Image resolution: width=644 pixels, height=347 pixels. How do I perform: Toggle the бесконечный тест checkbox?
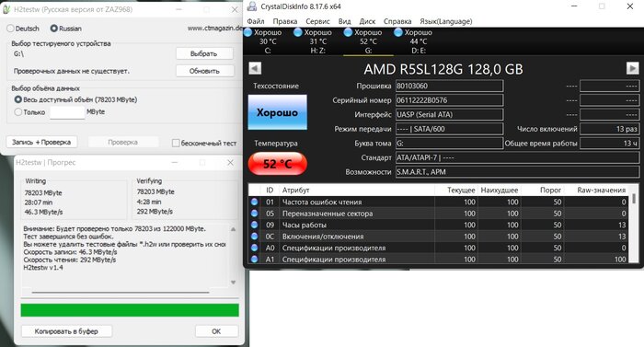(176, 143)
